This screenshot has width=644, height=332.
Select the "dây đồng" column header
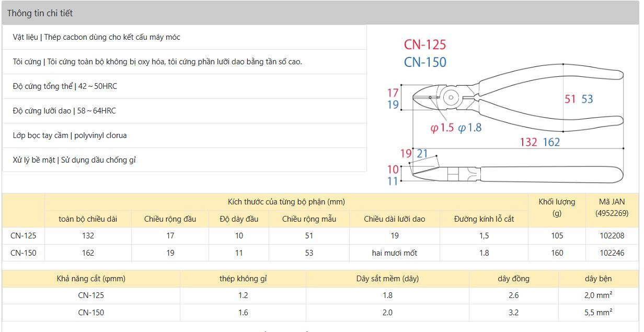point(513,279)
